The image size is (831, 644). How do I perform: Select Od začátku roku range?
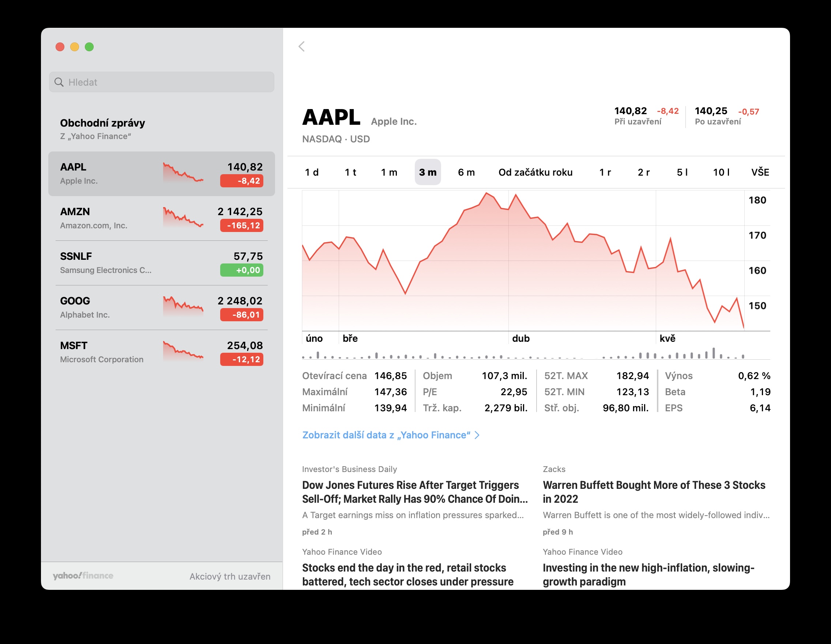[x=535, y=172]
